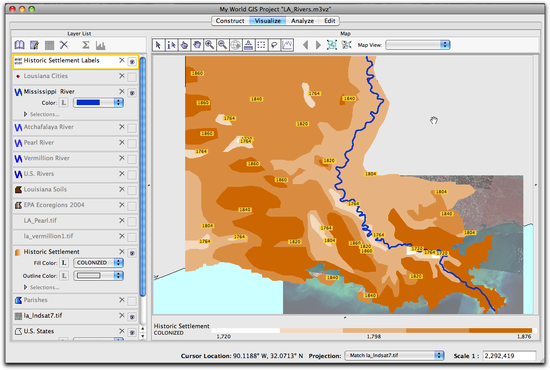Activate the hand pan tool

[x=197, y=45]
